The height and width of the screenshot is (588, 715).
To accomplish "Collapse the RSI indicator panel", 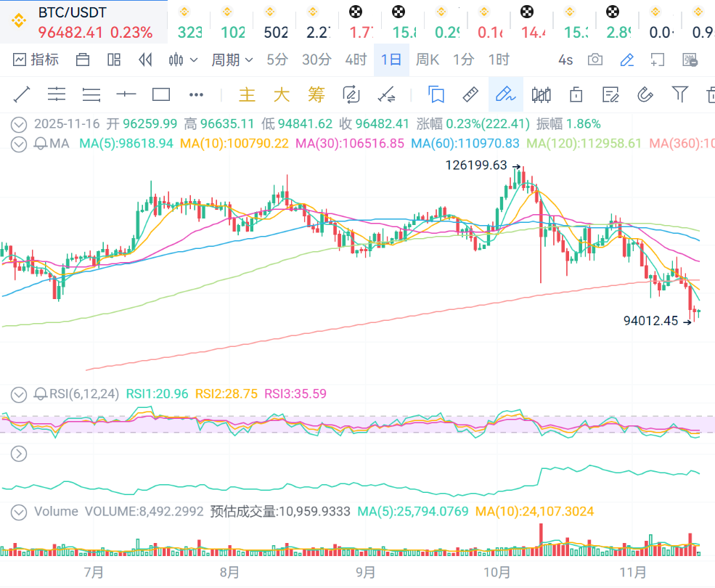I will pyautogui.click(x=19, y=394).
